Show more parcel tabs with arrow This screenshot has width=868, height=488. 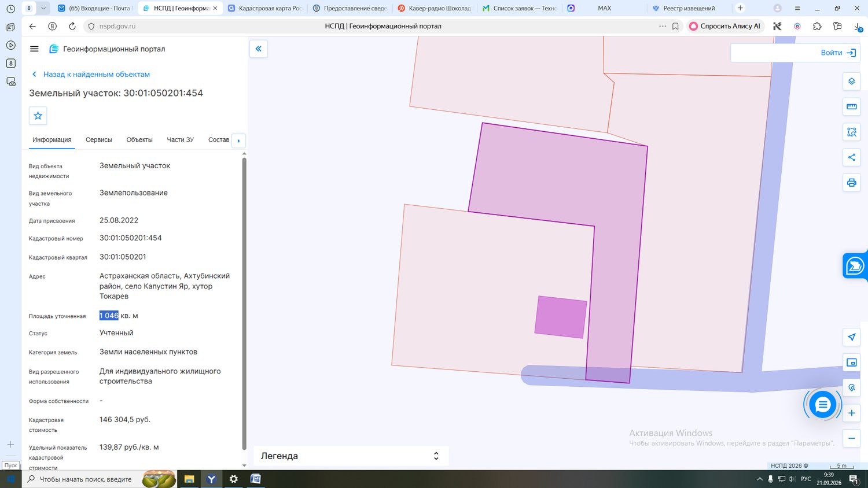238,141
